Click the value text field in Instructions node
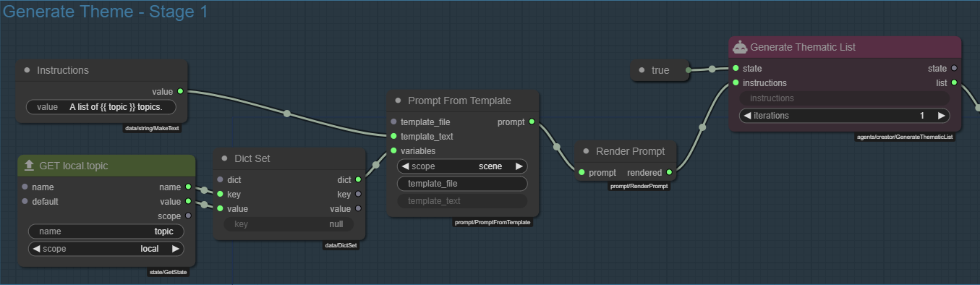This screenshot has height=285, width=980. coord(106,106)
